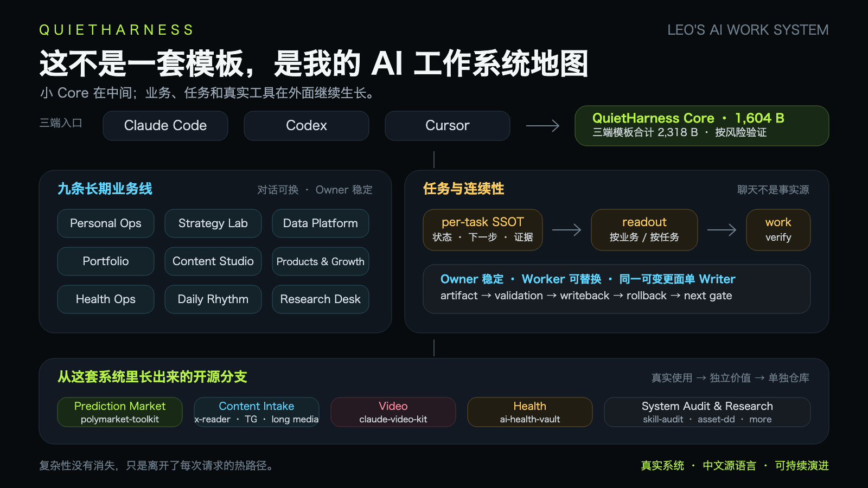Image resolution: width=868 pixels, height=488 pixels.
Task: Click the System Audit & Research card
Action: [707, 412]
